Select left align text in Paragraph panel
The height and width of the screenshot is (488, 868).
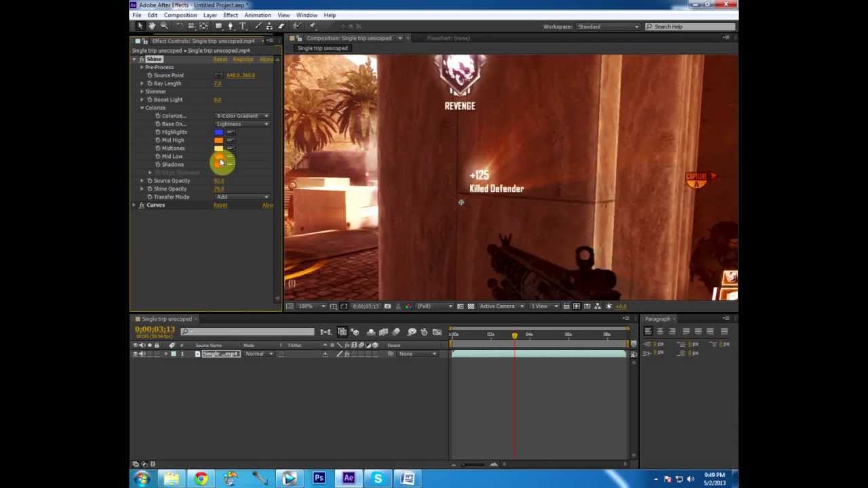[648, 331]
